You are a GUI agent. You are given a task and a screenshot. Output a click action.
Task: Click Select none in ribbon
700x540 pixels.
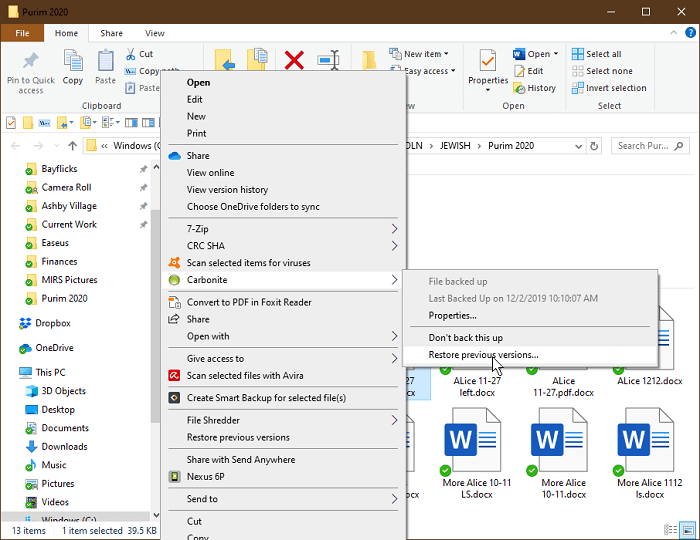pyautogui.click(x=602, y=71)
